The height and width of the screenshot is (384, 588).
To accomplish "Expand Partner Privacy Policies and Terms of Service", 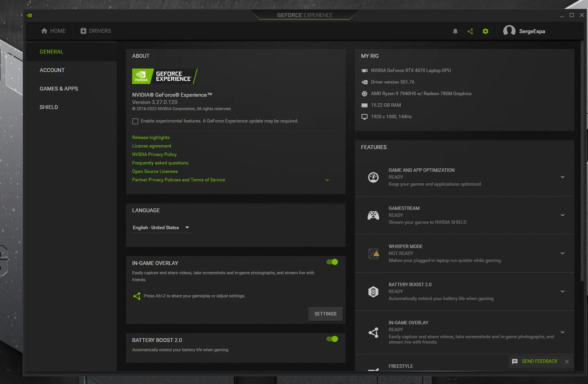I will coord(327,180).
